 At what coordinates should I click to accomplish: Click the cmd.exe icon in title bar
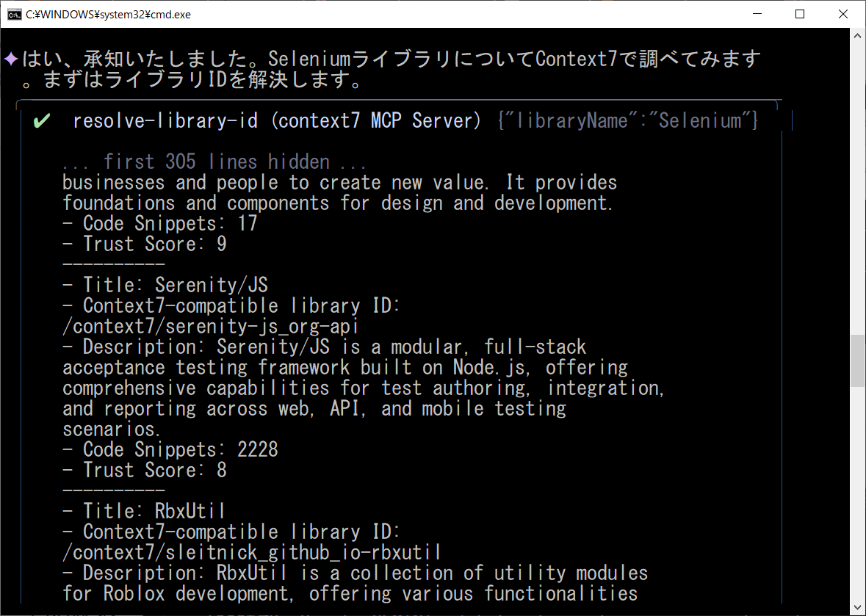pyautogui.click(x=14, y=14)
